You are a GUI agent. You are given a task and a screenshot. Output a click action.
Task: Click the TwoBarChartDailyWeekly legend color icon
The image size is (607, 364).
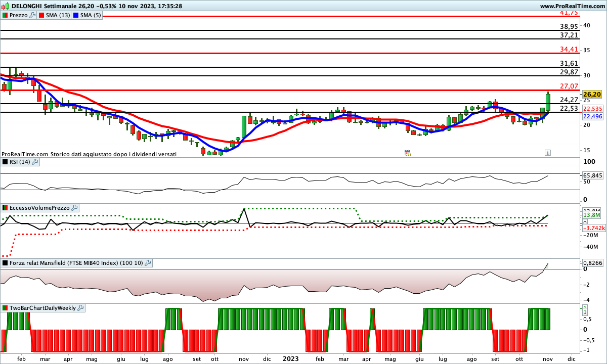(5, 307)
